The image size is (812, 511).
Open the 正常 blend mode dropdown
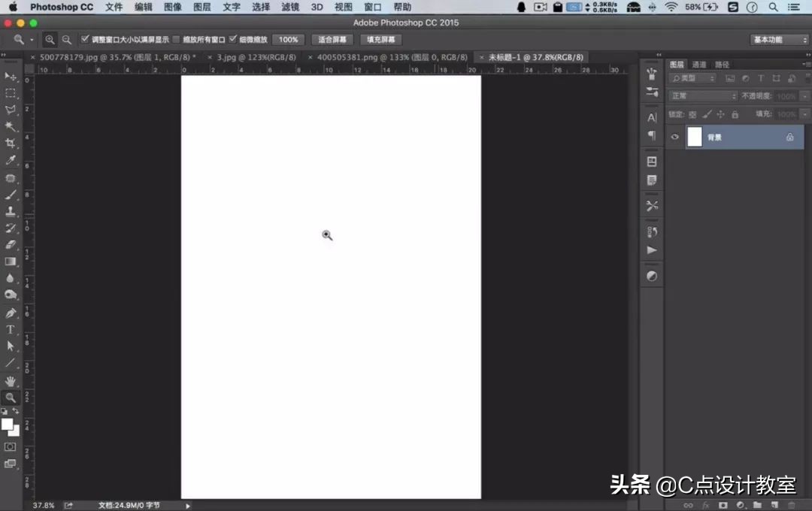coord(703,95)
